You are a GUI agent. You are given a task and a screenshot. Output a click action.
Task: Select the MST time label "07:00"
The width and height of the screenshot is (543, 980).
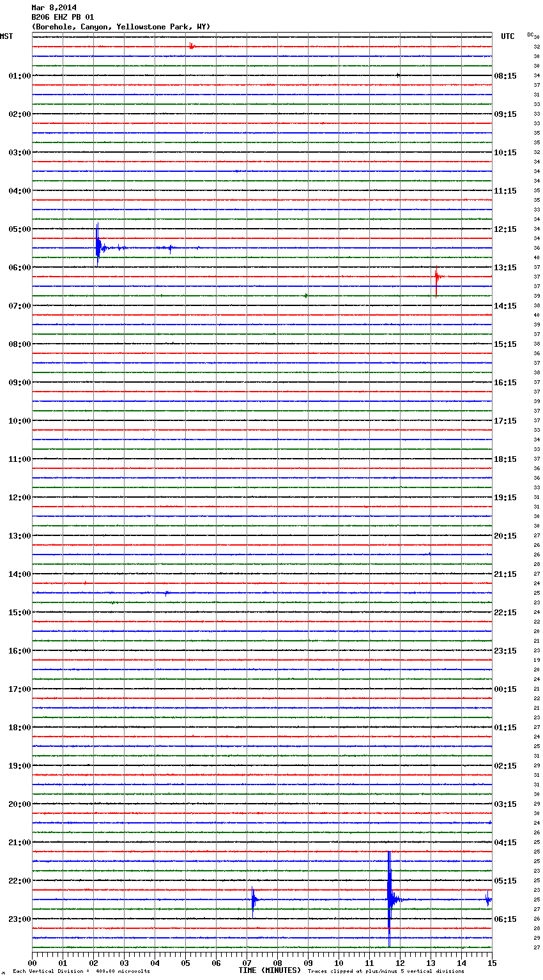(20, 306)
